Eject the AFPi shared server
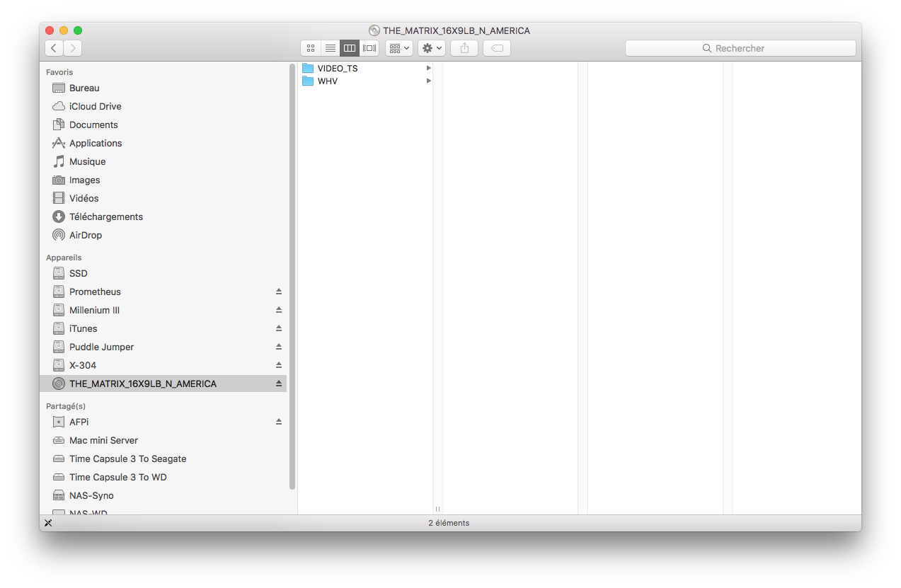 pyautogui.click(x=279, y=422)
